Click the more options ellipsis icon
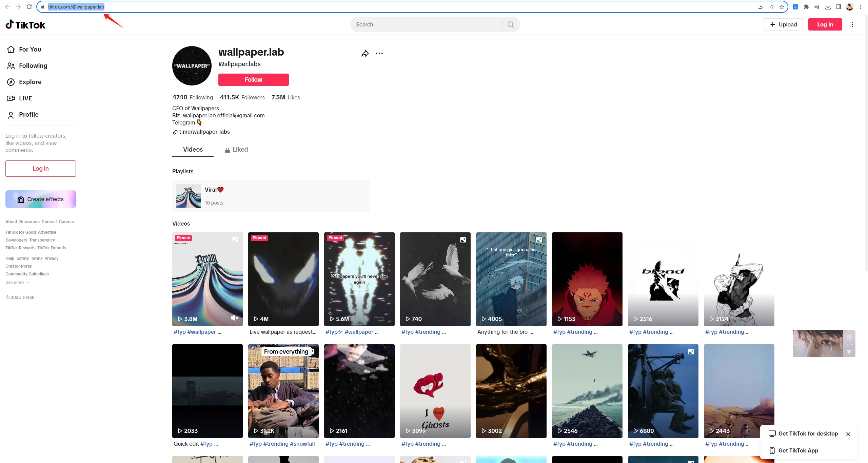Viewport: 868px width, 463px height. click(x=379, y=53)
